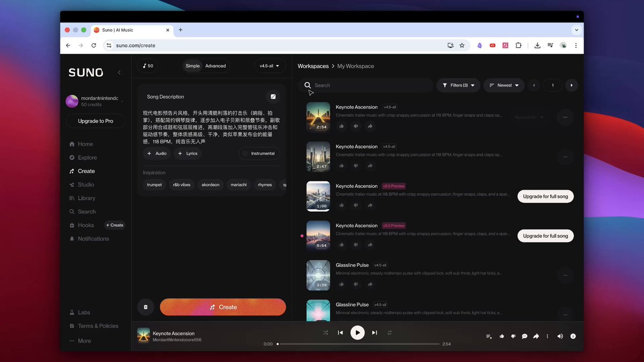Toggle shuffle in the player bar
This screenshot has width=644, height=362.
[325, 333]
